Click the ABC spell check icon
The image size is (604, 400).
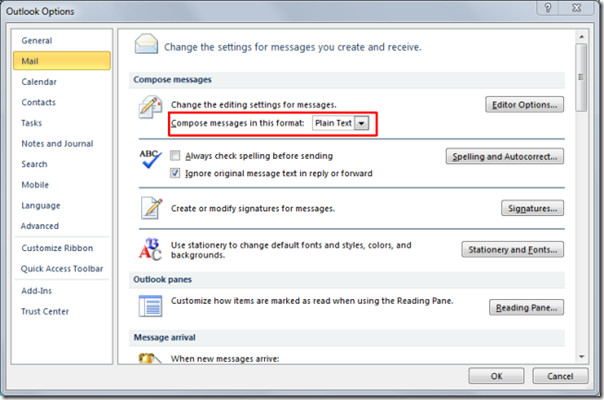click(x=150, y=159)
